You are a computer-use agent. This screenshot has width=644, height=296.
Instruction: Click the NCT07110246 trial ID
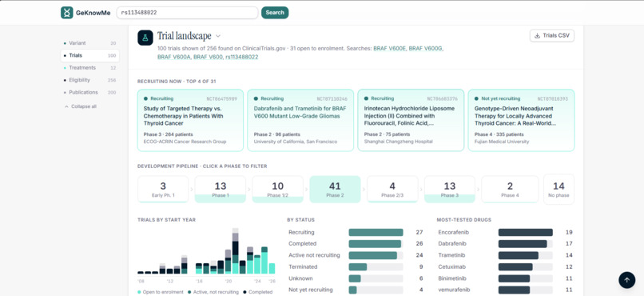pyautogui.click(x=332, y=99)
